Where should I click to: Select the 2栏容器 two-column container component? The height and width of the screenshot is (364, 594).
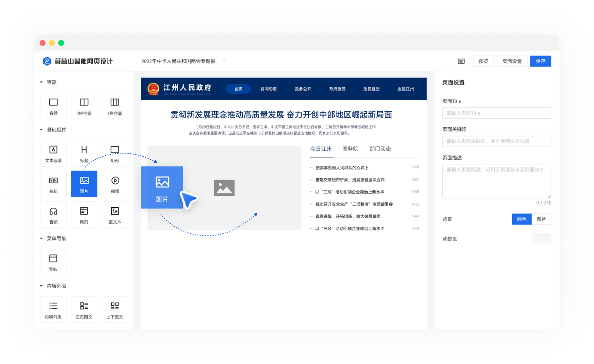[84, 105]
